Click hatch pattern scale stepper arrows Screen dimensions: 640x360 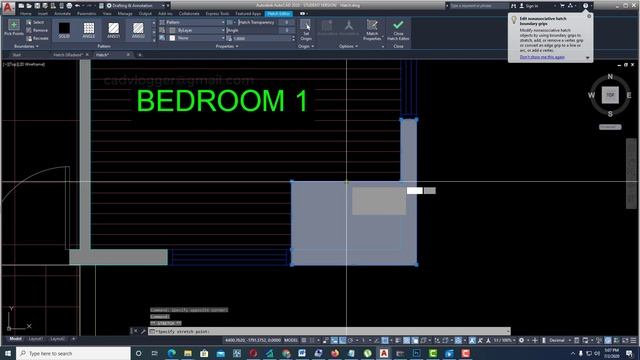pyautogui.click(x=293, y=38)
